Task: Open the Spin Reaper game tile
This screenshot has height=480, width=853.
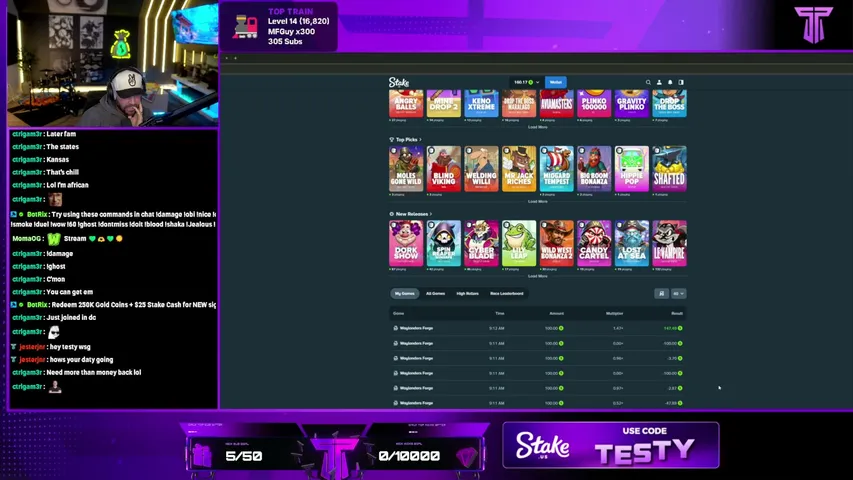Action: tap(443, 243)
